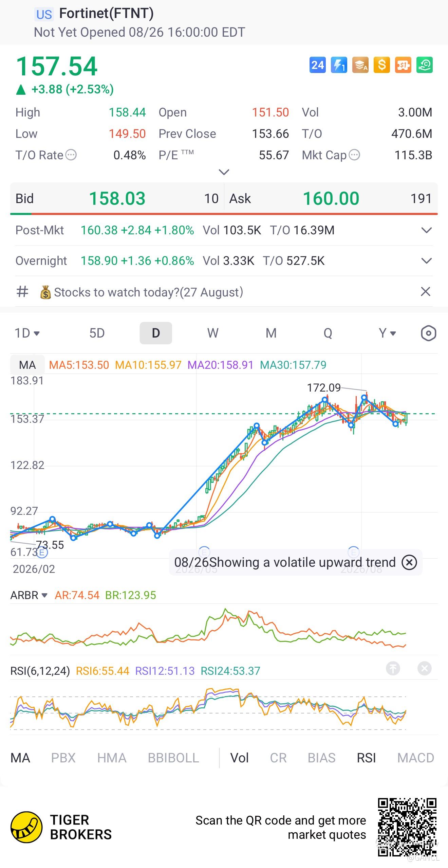Image resolution: width=448 pixels, height=868 pixels.
Task: Close Stocks to watch today banner
Action: pos(425,291)
